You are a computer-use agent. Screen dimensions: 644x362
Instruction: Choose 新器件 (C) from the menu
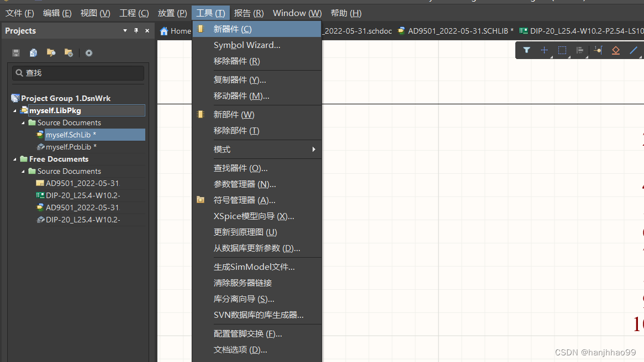[257, 29]
